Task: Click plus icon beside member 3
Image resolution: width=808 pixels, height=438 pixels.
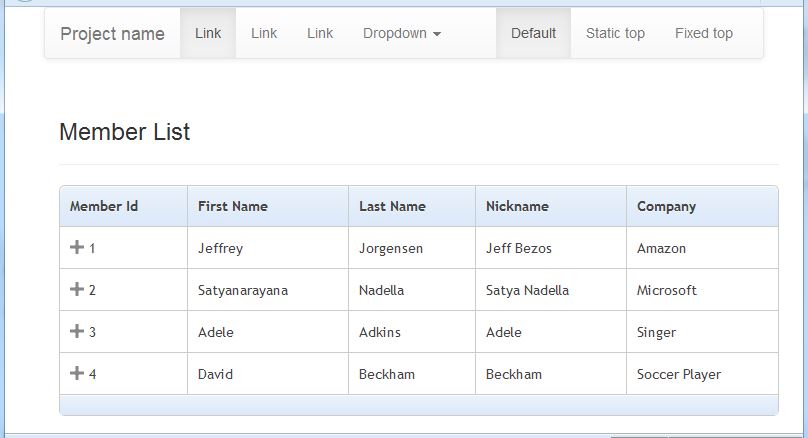Action: coord(77,331)
